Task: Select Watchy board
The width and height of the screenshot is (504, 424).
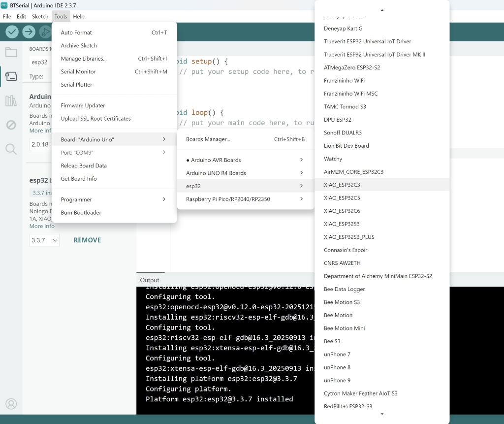Action: click(x=382, y=159)
